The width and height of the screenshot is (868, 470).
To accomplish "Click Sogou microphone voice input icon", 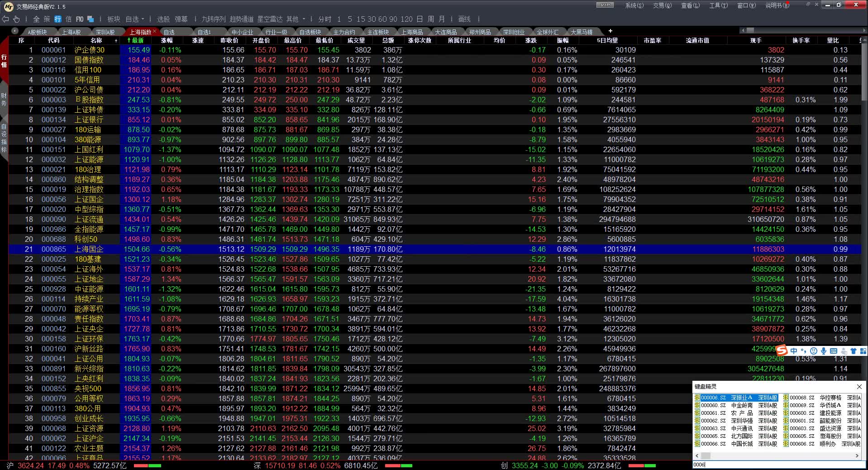I will [x=824, y=351].
